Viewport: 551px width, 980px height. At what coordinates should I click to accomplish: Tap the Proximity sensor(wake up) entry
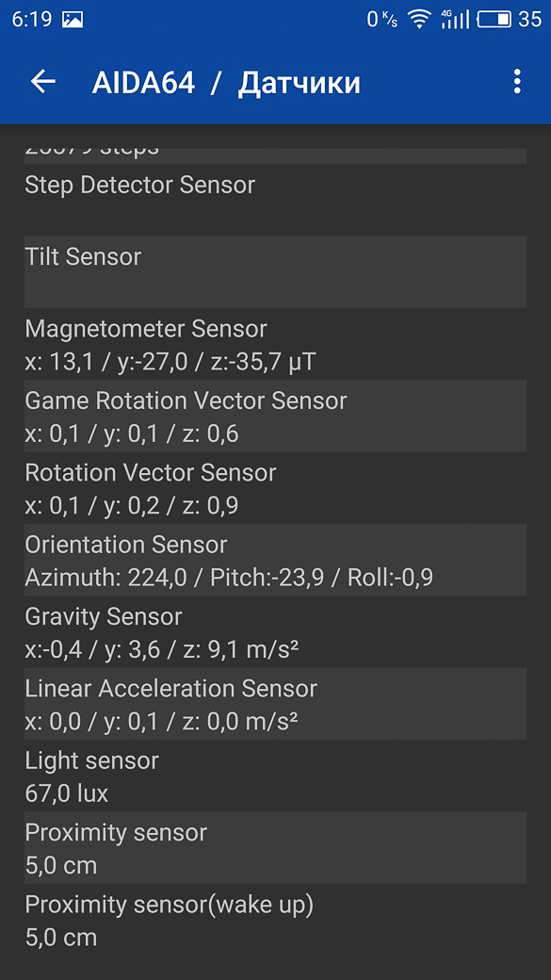click(275, 920)
